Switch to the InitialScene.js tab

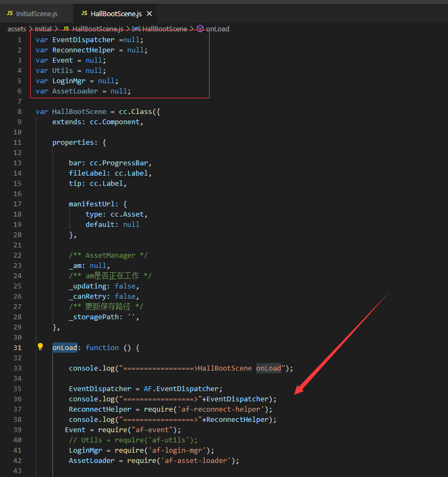tap(36, 14)
